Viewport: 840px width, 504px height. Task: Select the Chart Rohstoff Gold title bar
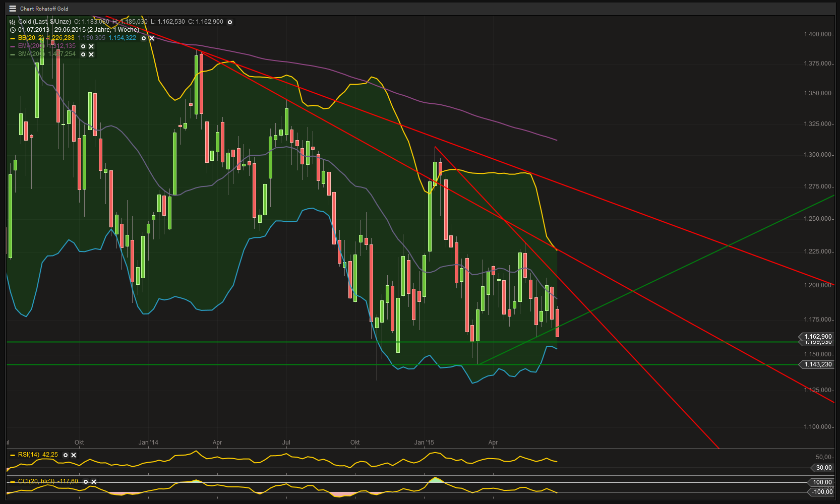coord(44,8)
